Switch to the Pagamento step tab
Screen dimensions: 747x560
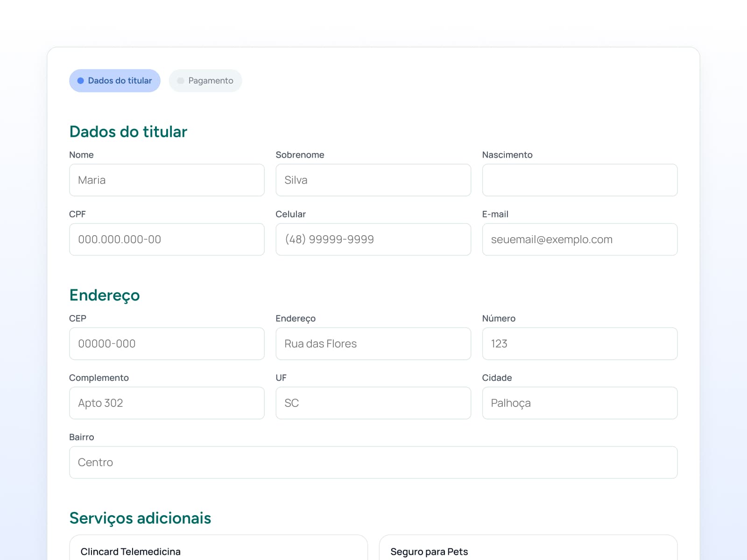tap(205, 81)
